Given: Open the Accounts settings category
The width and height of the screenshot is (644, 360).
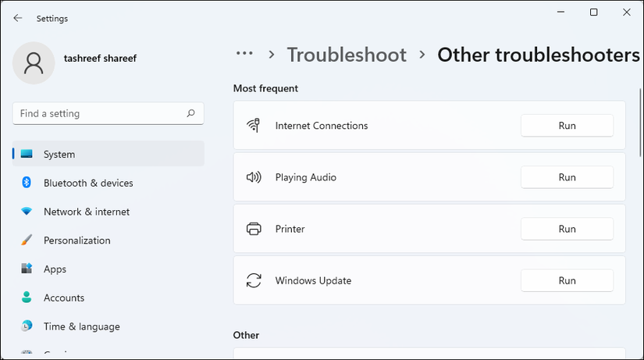Looking at the screenshot, I should pos(109,298).
